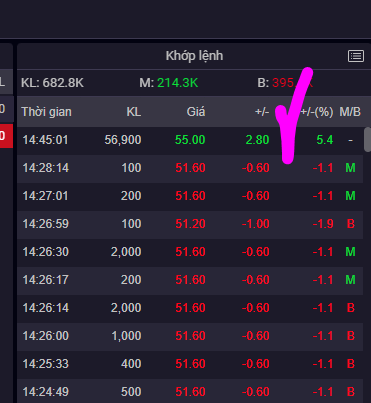
Task: Click the 55.00 price cell
Action: click(190, 140)
